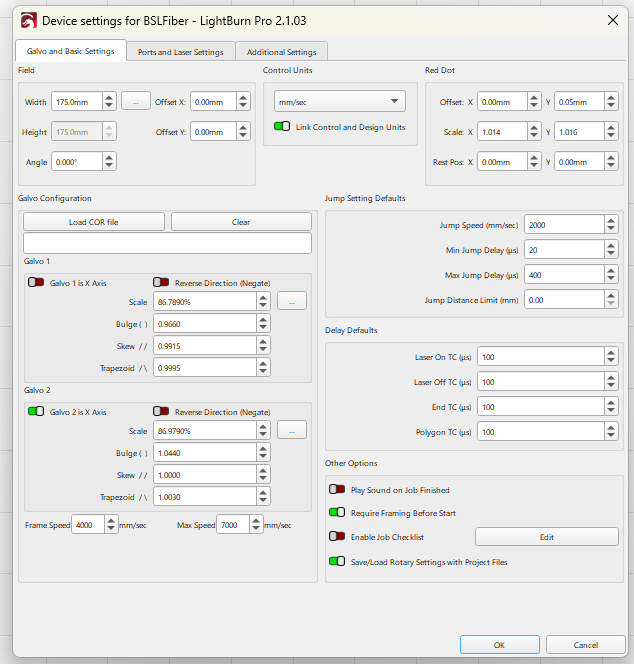The width and height of the screenshot is (634, 664).
Task: Enable the Job Checklist toggle
Action: click(337, 536)
